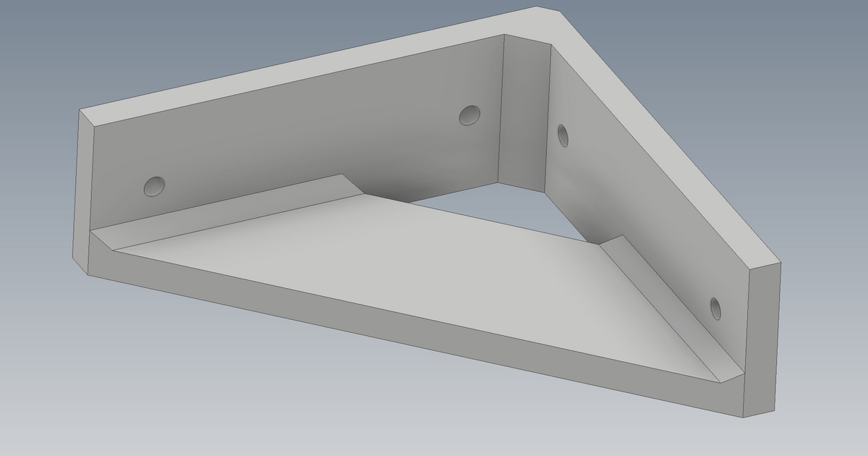Image resolution: width=868 pixels, height=456 pixels.
Task: Select the left mounting hole on the bracket
Action: pyautogui.click(x=156, y=186)
